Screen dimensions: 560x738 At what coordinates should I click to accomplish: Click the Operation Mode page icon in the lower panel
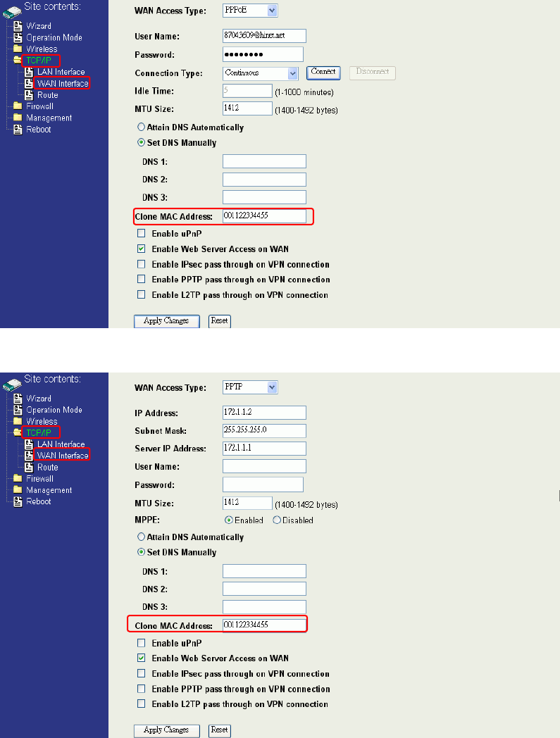[x=18, y=410]
